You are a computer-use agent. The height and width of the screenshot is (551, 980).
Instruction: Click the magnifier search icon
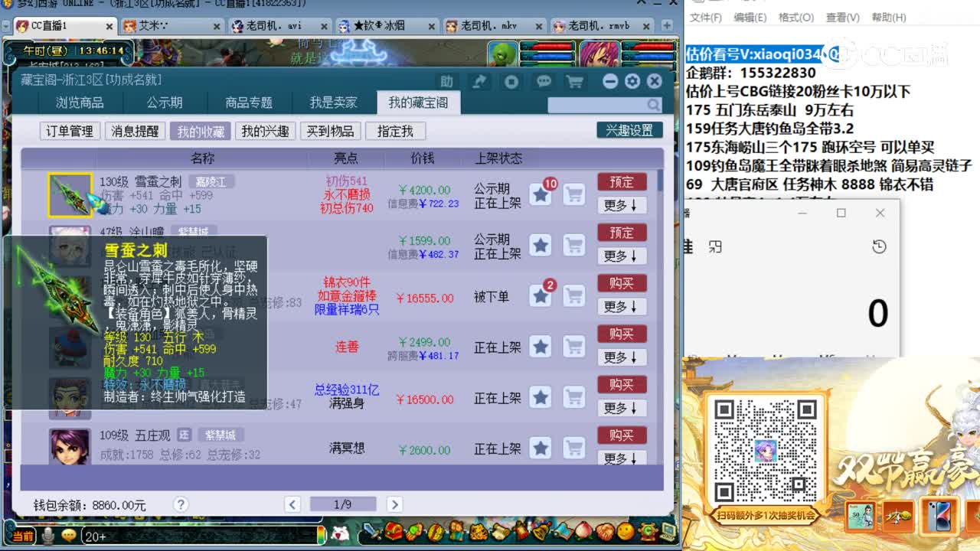(x=653, y=105)
